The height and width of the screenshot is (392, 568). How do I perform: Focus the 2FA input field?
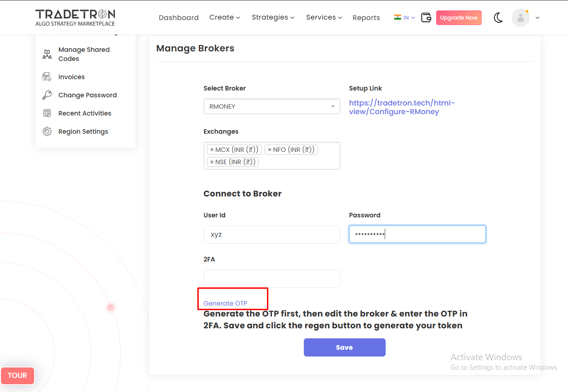pos(271,279)
